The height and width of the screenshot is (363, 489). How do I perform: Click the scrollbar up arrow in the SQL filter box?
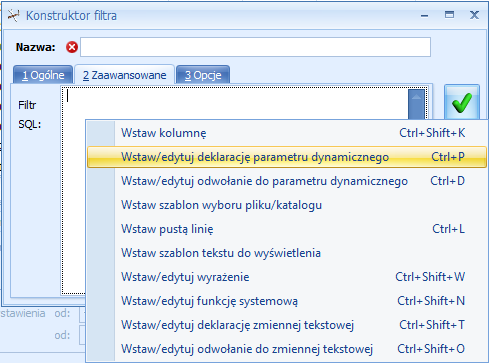tap(416, 97)
